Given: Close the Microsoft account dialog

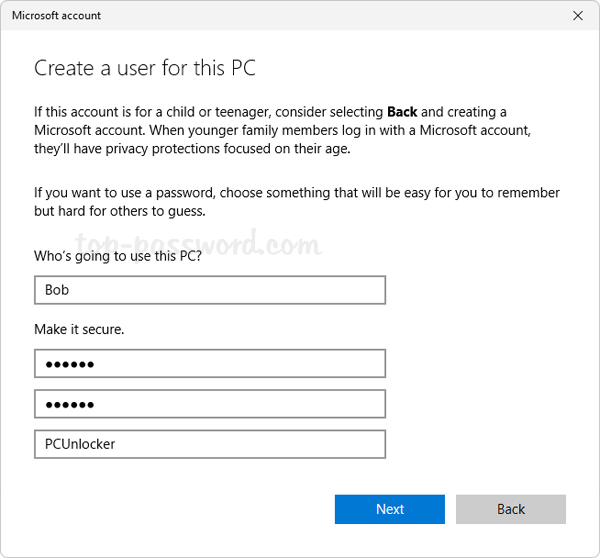Looking at the screenshot, I should [x=578, y=16].
